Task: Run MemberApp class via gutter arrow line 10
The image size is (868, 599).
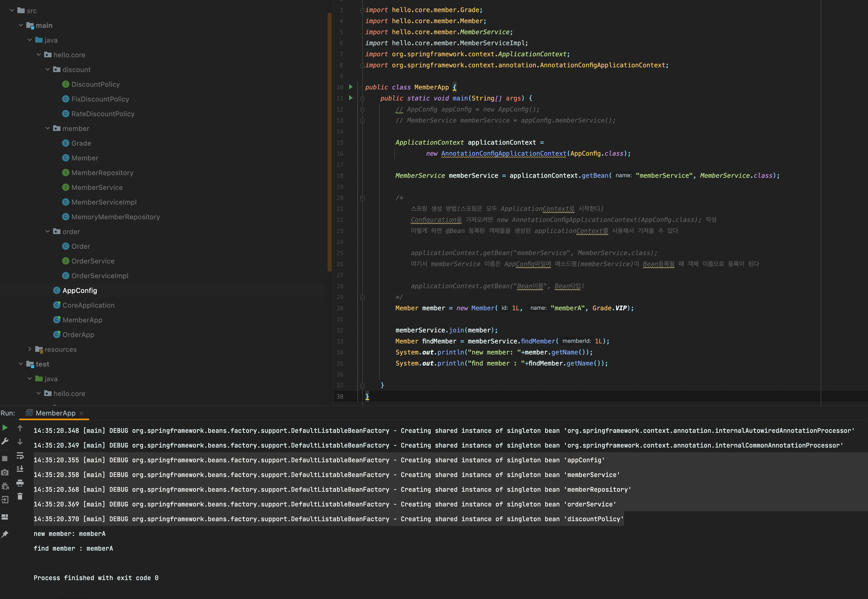Action: click(x=351, y=87)
